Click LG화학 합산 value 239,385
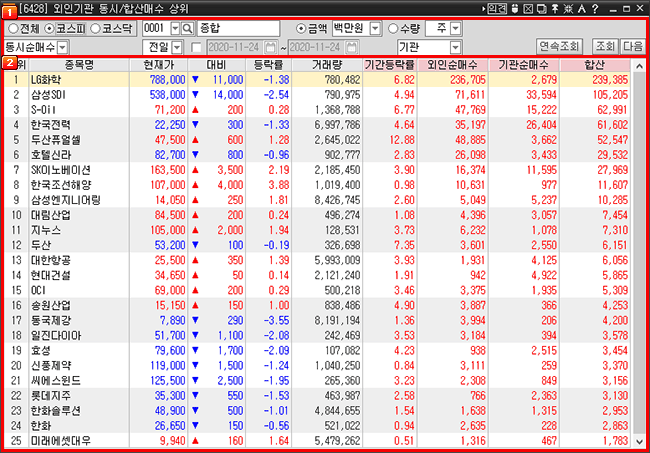The image size is (650, 453). [x=610, y=80]
